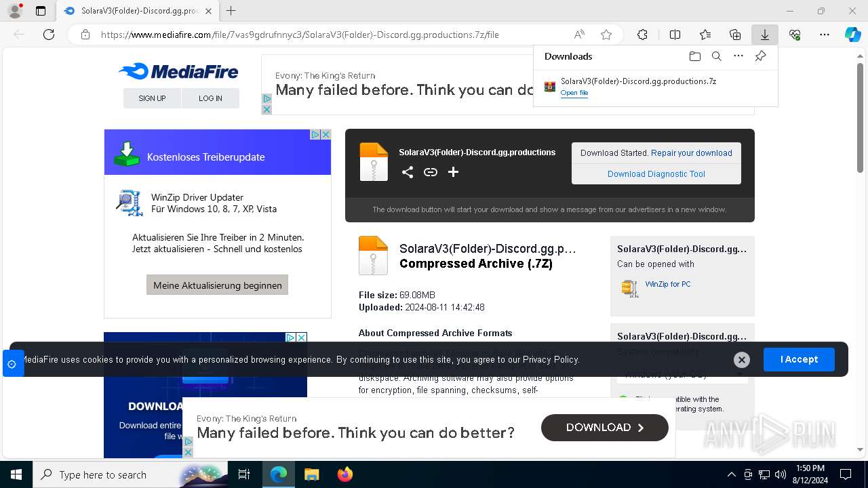Viewport: 868px width, 488px height.
Task: Click Download Diagnostic Tool link
Action: [656, 174]
